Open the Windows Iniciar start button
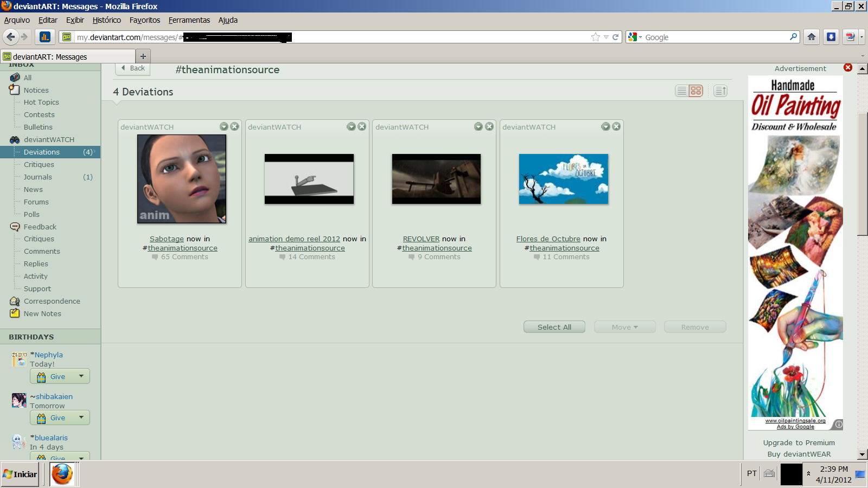Image resolution: width=868 pixels, height=488 pixels. 20,474
